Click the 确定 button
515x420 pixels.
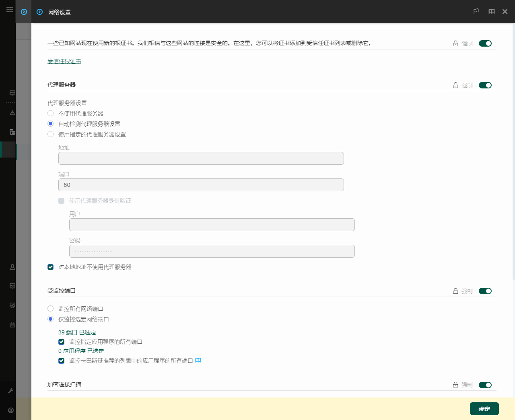[x=484, y=409]
